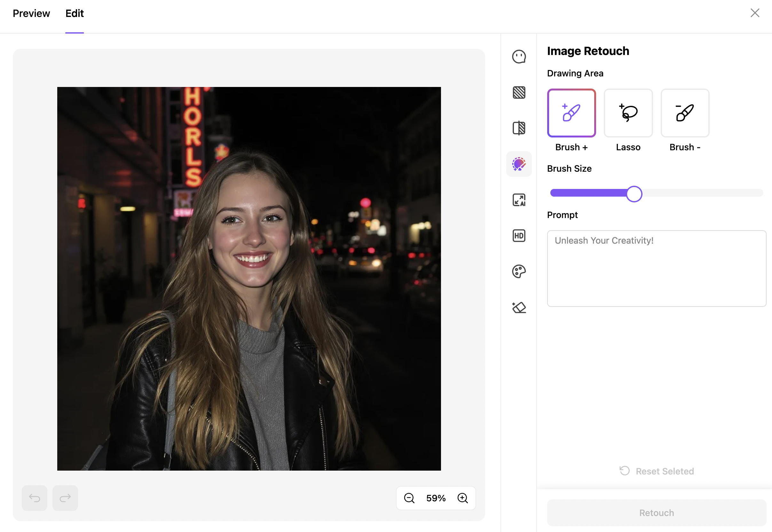Click Reset Seleted
772x532 pixels.
[656, 471]
